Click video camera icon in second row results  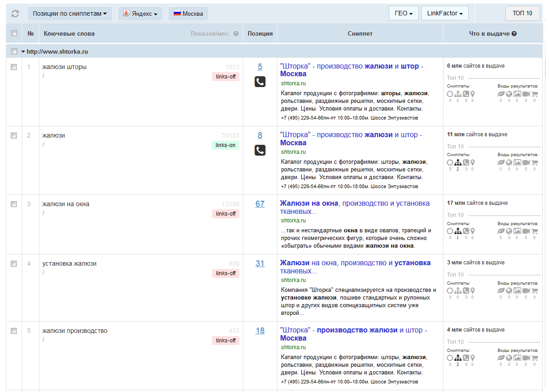tap(526, 162)
